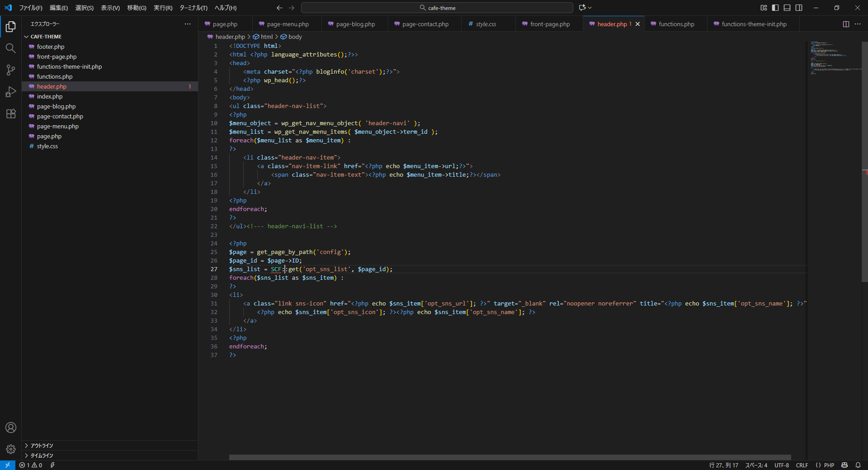Viewport: 868px width, 470px height.
Task: Open the Accounts menu icon
Action: pos(10,428)
